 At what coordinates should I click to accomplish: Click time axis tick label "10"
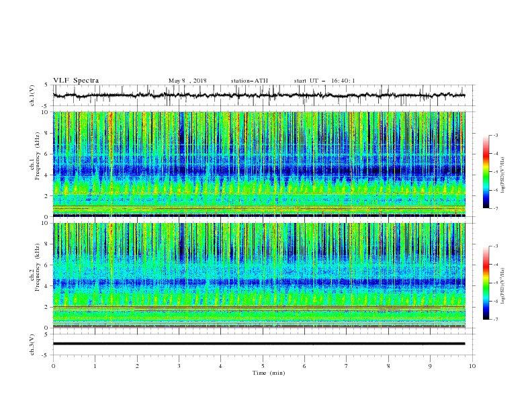tap(472, 366)
